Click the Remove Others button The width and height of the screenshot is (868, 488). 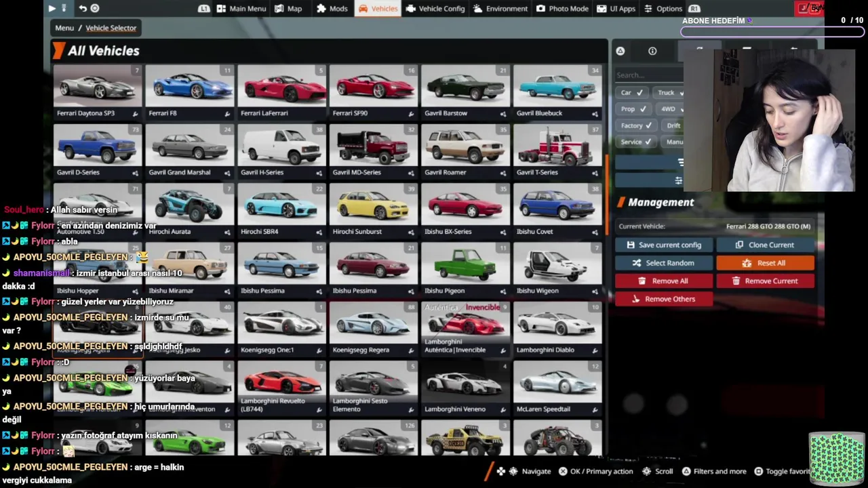(x=664, y=299)
